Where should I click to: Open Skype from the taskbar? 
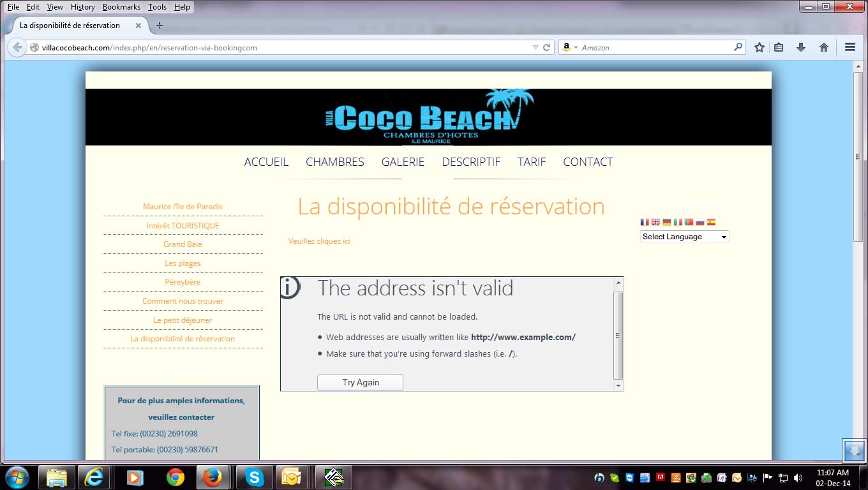coord(255,477)
